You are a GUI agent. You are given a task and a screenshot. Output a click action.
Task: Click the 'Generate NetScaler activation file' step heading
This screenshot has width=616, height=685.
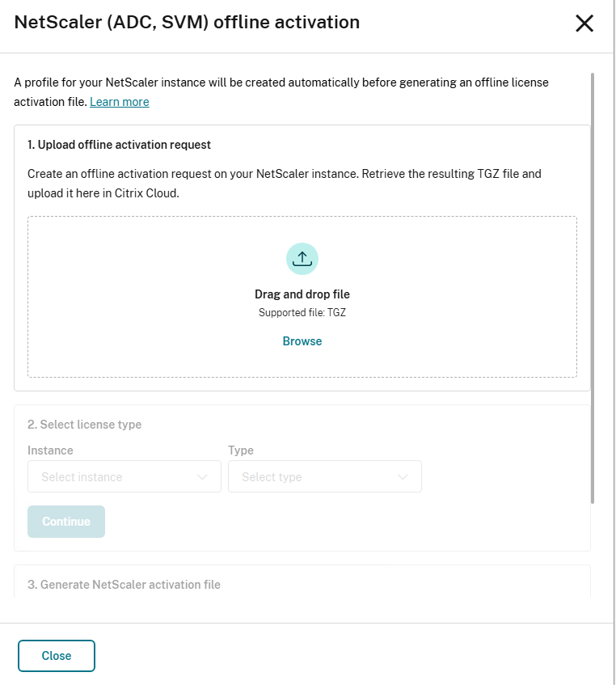pyautogui.click(x=124, y=585)
